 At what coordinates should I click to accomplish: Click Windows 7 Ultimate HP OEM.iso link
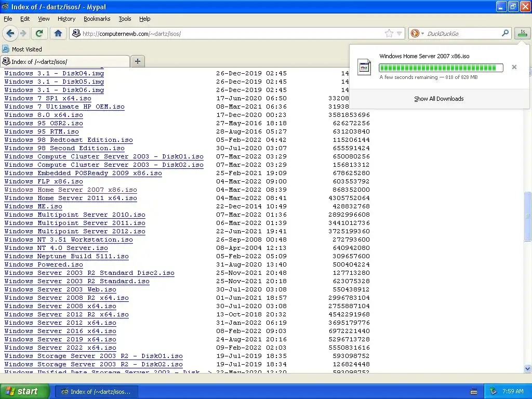64,107
